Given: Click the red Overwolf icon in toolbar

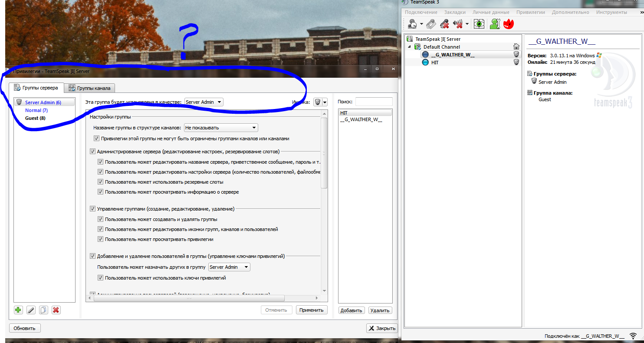Looking at the screenshot, I should pos(509,24).
